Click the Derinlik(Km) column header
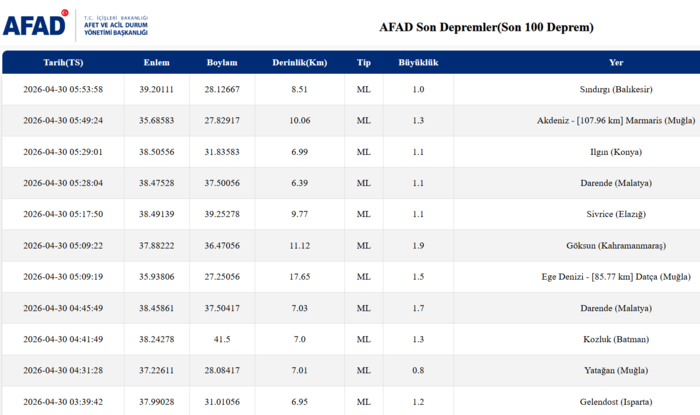The image size is (700, 415). (300, 62)
